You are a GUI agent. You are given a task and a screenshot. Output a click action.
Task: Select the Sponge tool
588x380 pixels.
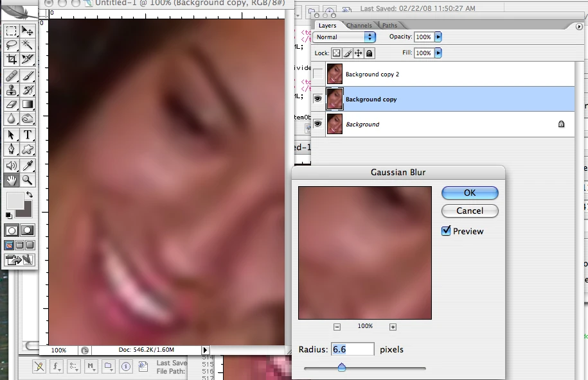28,119
